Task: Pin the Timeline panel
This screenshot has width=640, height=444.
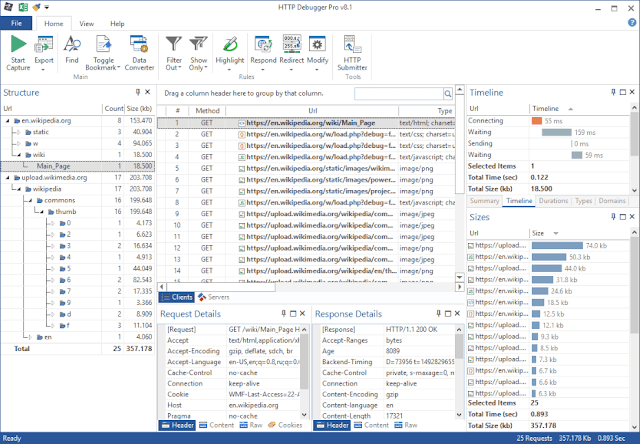Action: tap(613, 92)
